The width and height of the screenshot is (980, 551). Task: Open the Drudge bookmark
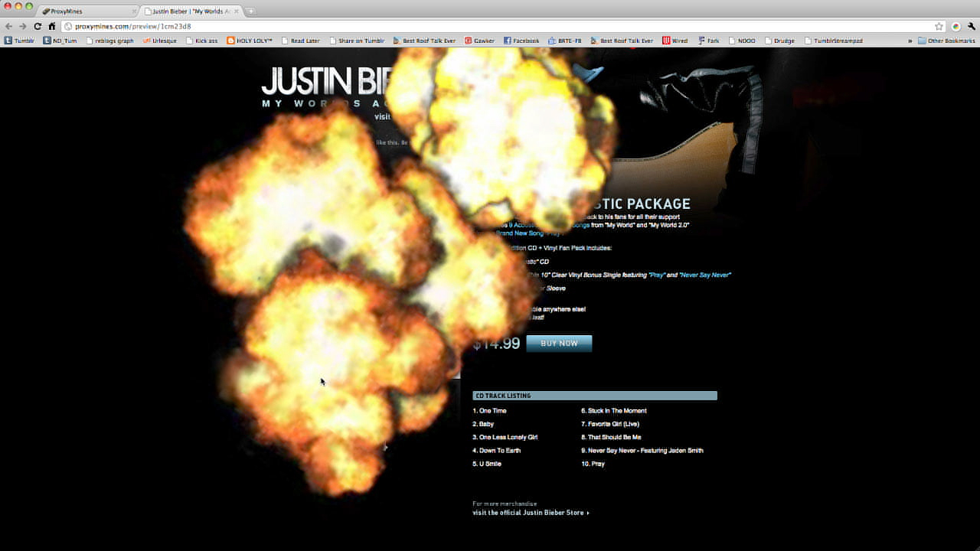tap(779, 41)
